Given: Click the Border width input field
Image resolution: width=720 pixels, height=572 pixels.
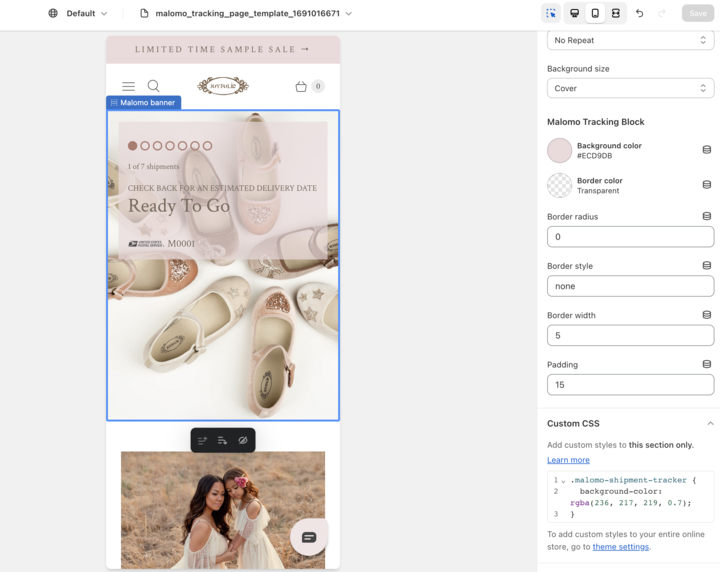Looking at the screenshot, I should pyautogui.click(x=630, y=336).
